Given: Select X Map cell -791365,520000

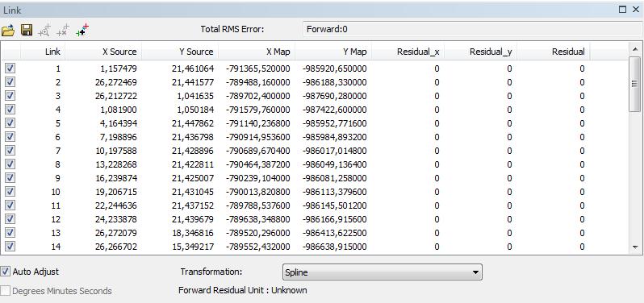Looking at the screenshot, I should (258, 68).
